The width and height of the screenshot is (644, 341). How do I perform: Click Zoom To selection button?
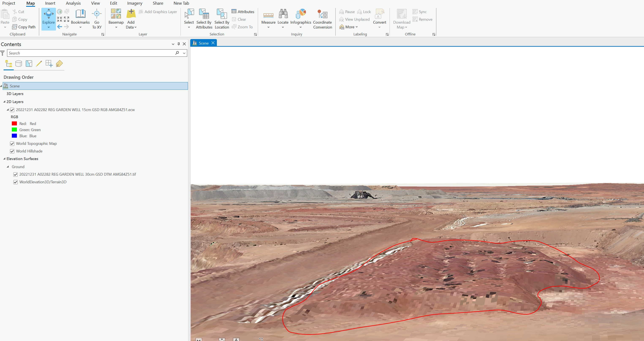coord(242,27)
